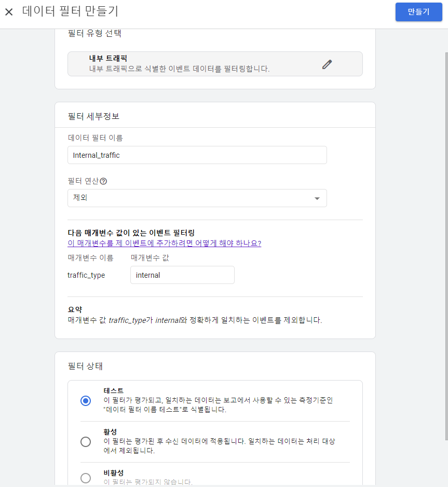Screen dimensions: 448x487
Task: Focus the 데이터 필터 이름 input field
Action: (x=197, y=155)
